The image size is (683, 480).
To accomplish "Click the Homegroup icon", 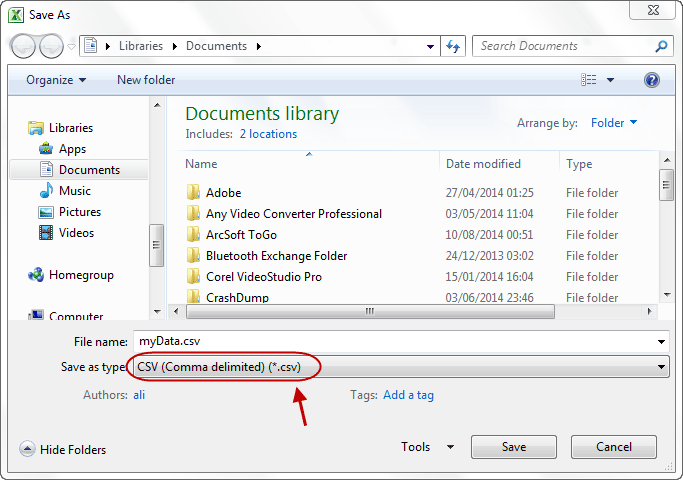I will (x=36, y=275).
